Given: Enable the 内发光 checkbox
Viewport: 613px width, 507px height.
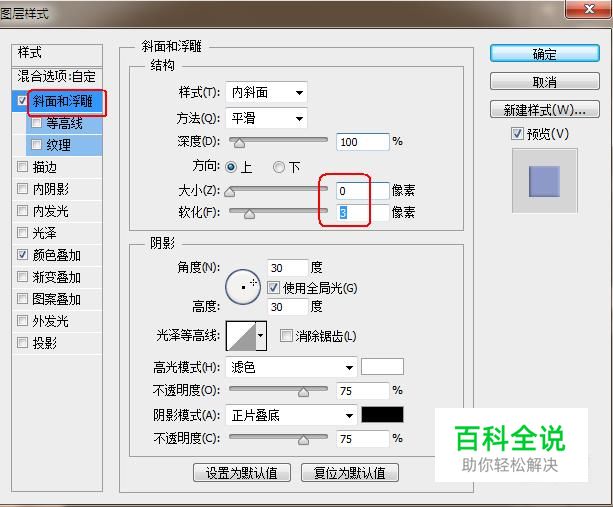Looking at the screenshot, I should pyautogui.click(x=22, y=211).
